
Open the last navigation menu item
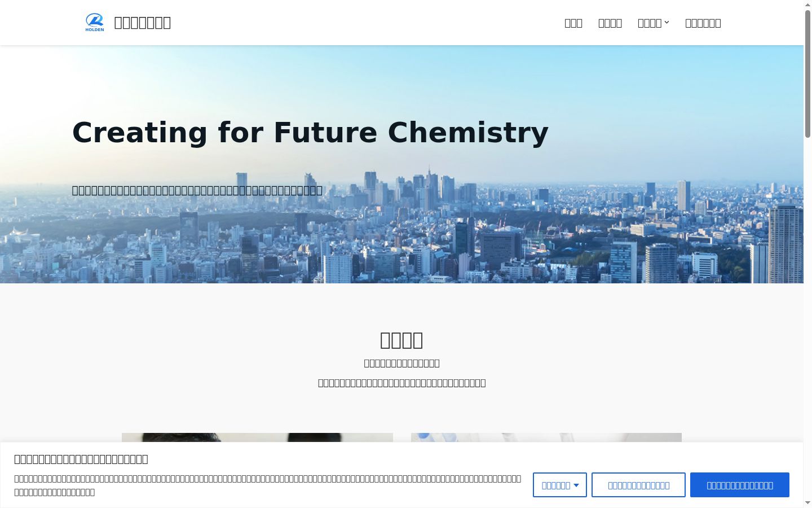point(703,23)
